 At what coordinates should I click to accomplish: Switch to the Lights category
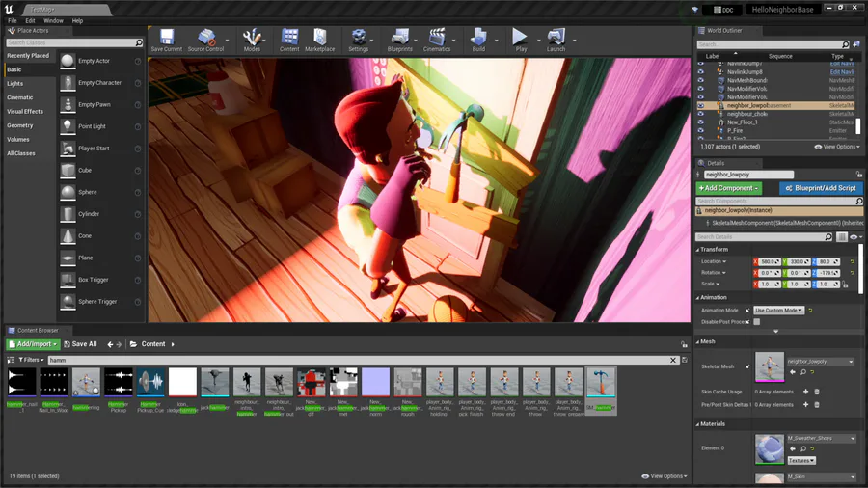click(x=14, y=84)
